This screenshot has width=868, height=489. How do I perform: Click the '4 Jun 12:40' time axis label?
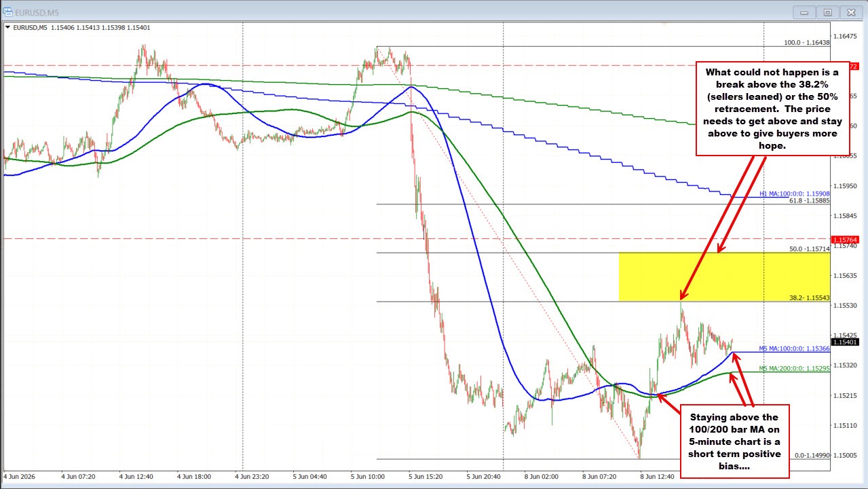(x=136, y=477)
